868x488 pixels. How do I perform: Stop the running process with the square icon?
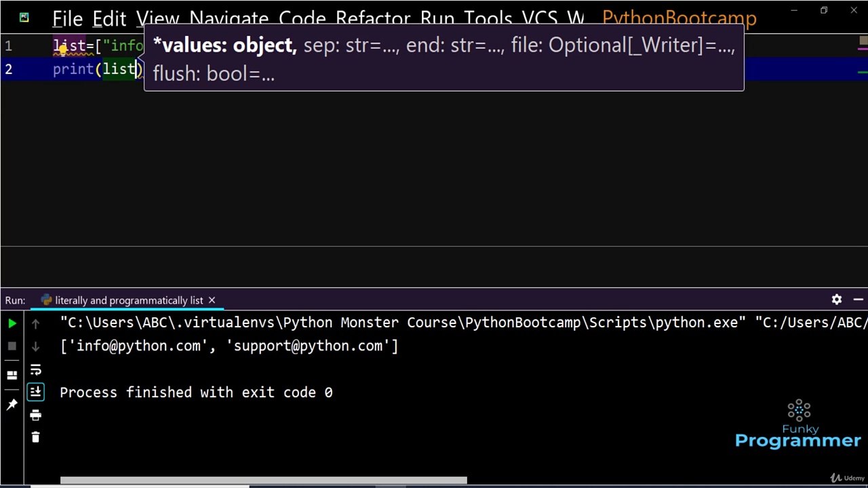pos(12,346)
